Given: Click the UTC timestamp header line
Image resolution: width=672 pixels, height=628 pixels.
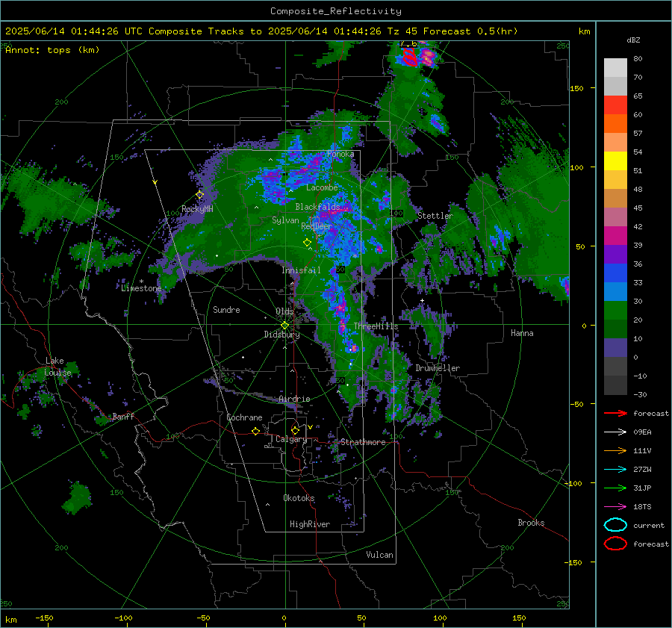Looking at the screenshot, I should pos(261,31).
